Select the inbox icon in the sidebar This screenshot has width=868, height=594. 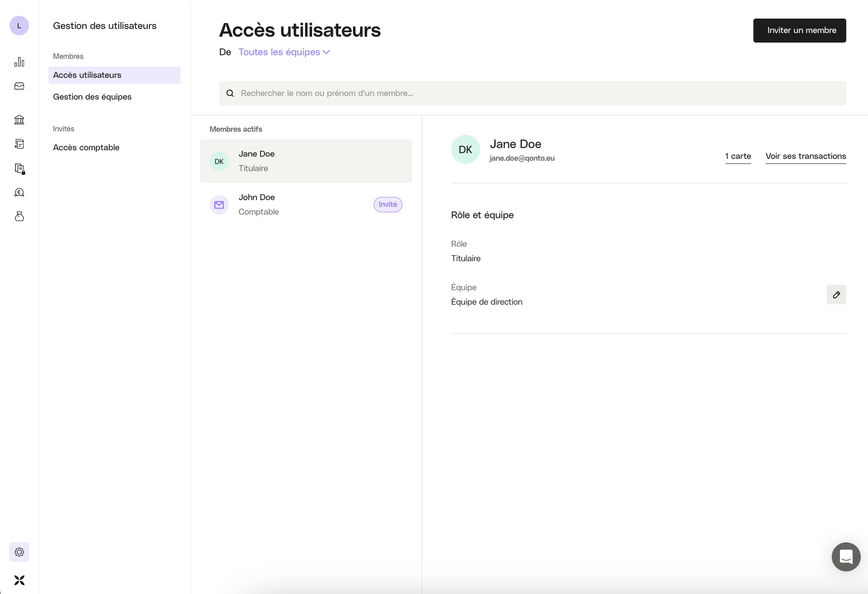click(19, 86)
